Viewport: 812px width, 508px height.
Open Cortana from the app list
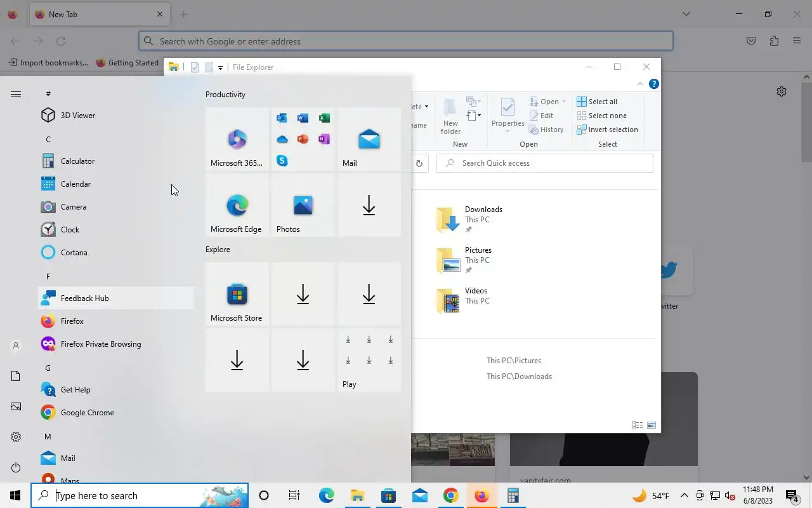(116, 253)
